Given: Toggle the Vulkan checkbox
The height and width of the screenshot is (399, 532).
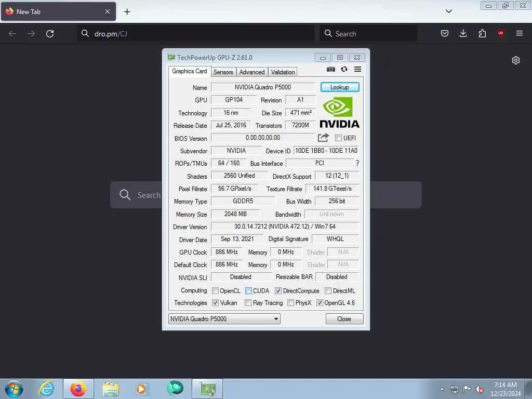Looking at the screenshot, I should pos(215,303).
